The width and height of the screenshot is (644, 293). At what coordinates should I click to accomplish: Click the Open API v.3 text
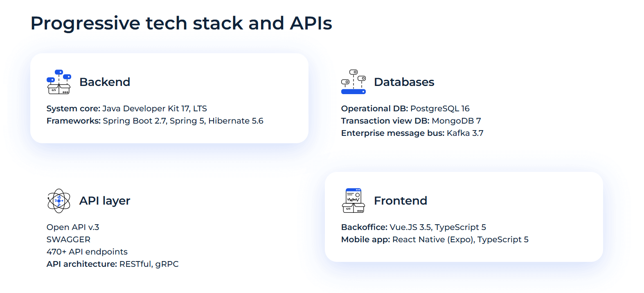(x=73, y=227)
